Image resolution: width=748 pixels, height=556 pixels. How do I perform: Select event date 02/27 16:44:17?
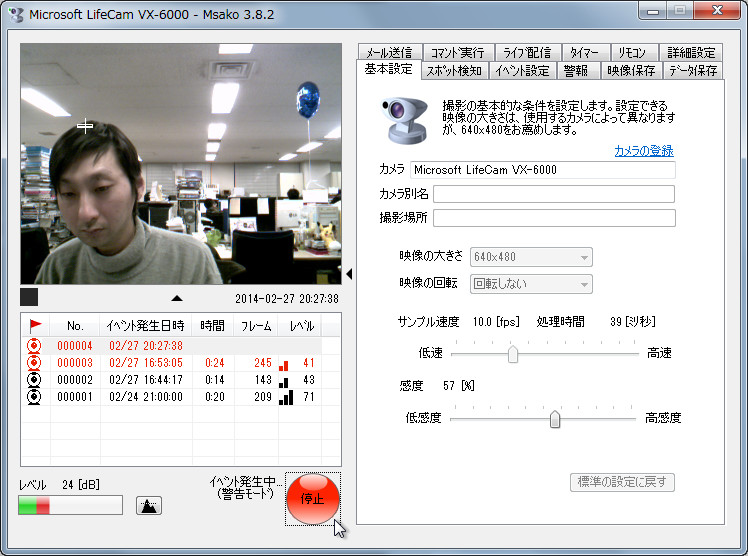coord(146,380)
